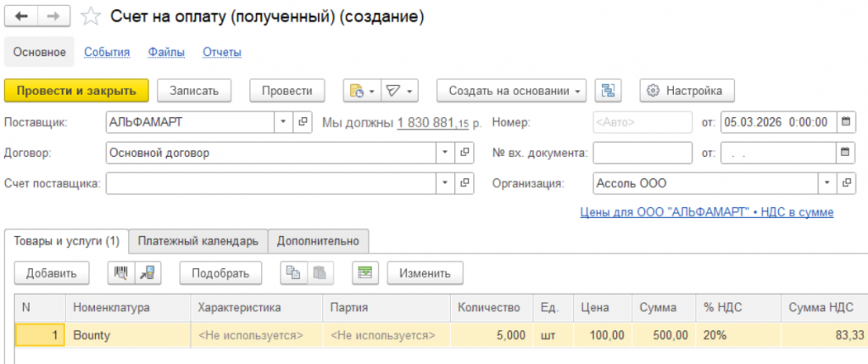The height and width of the screenshot is (364, 868).
Task: Click the Номер <Авто> field
Action: tap(643, 122)
